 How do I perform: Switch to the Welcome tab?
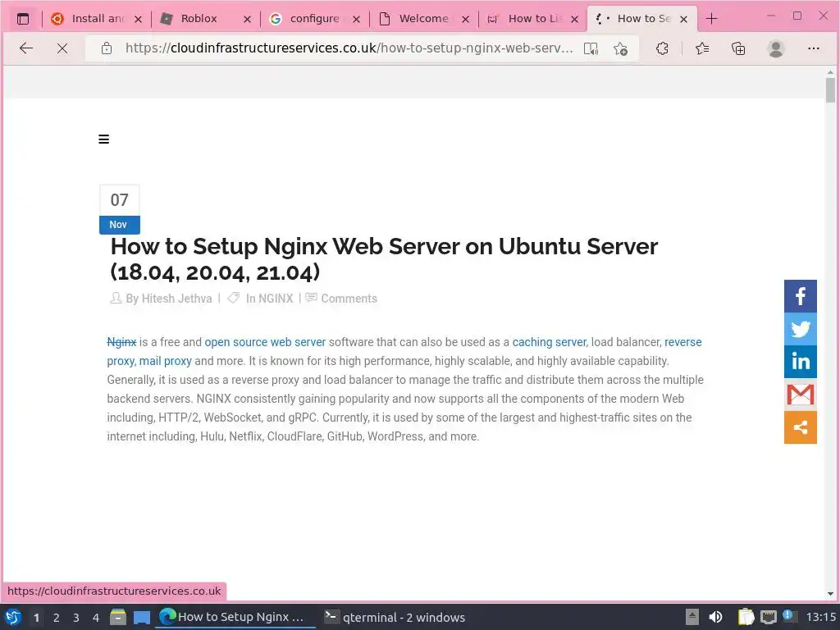click(424, 19)
